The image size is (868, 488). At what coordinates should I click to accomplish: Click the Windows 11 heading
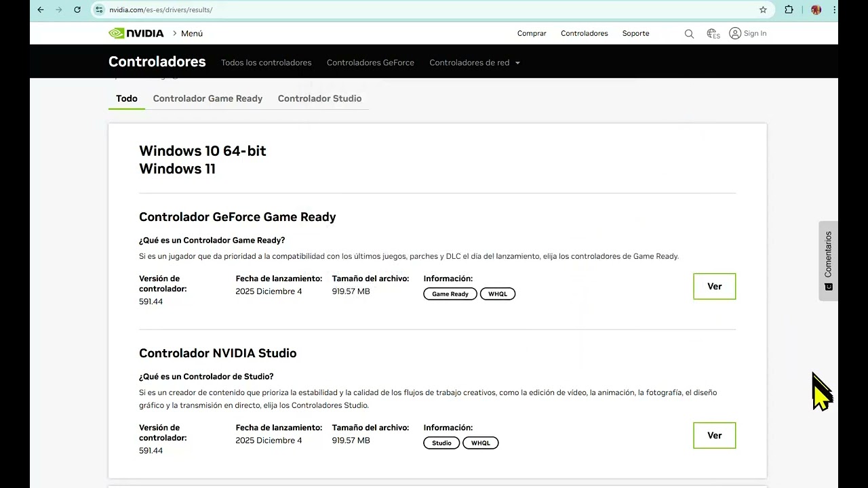[177, 169]
